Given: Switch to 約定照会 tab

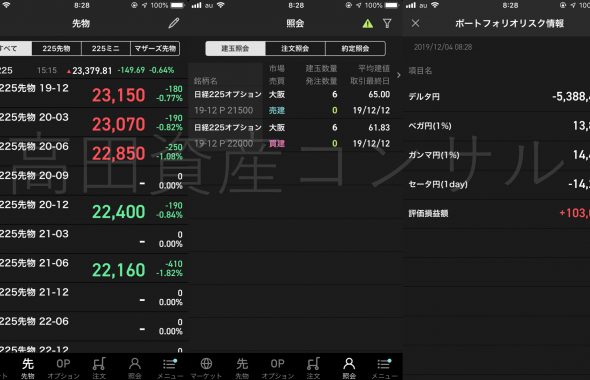Looking at the screenshot, I should click(x=356, y=49).
